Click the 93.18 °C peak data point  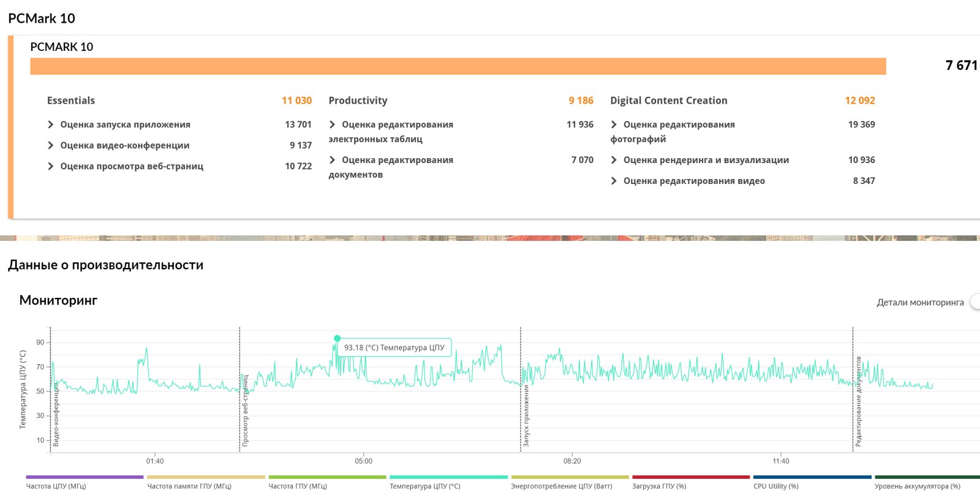[x=337, y=338]
